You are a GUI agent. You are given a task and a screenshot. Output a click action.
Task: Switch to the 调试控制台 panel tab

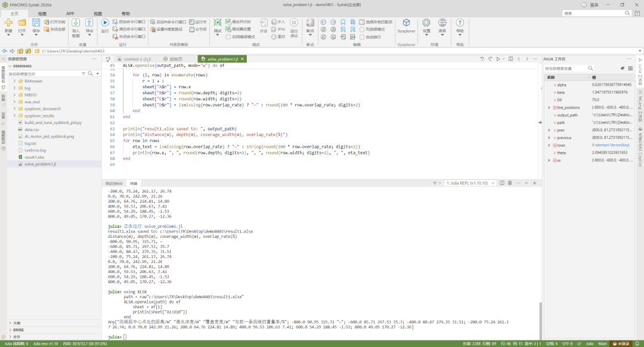coord(114,184)
